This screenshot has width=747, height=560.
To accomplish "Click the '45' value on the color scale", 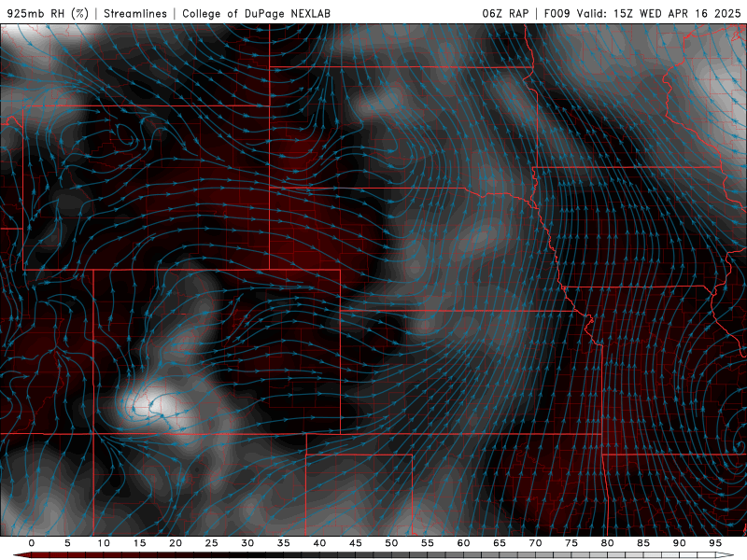I will click(x=356, y=543).
